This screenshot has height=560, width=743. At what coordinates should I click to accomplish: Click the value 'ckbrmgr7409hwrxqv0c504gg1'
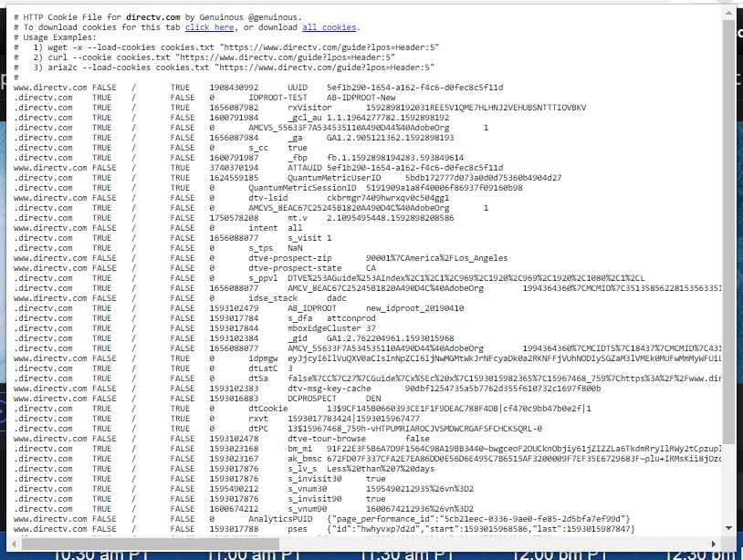(x=388, y=198)
